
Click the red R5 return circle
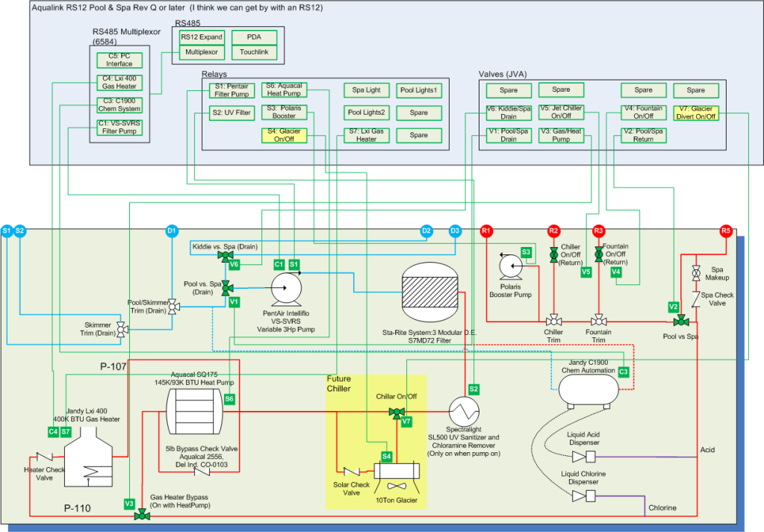point(726,231)
